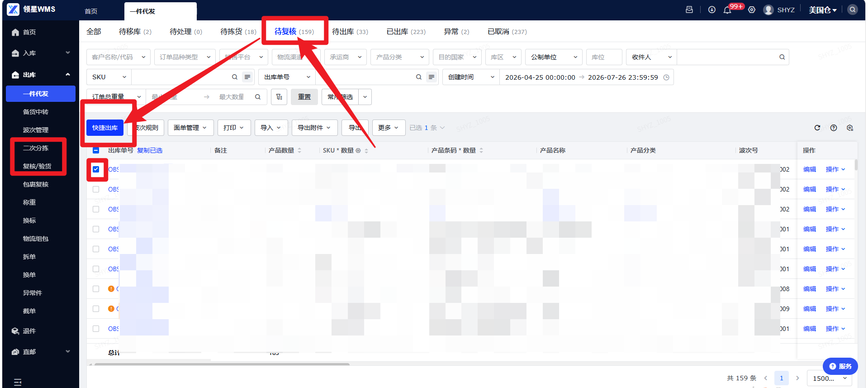Check the fifth row checkbox
The height and width of the screenshot is (388, 868).
coord(96,249)
